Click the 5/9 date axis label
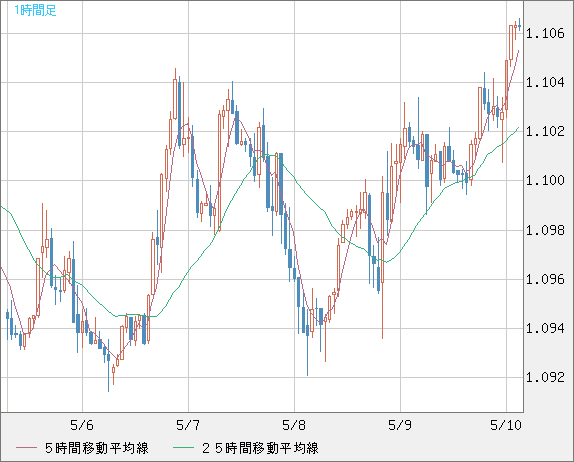574x462 pixels. (x=400, y=425)
